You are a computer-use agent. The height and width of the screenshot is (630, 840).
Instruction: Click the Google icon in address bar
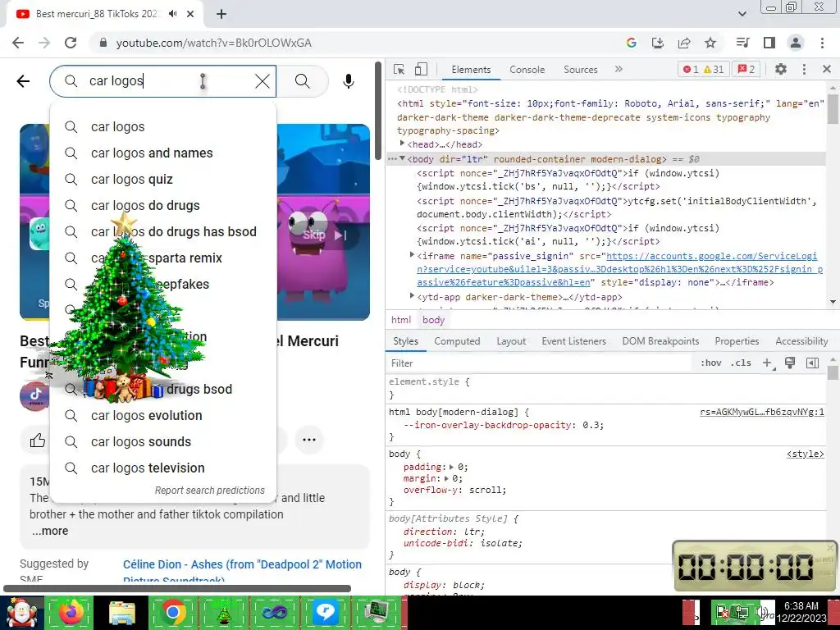pos(632,43)
